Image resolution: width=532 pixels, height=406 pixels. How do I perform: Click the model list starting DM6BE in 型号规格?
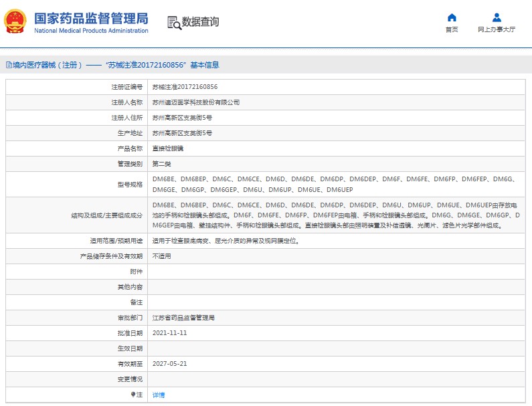click(x=334, y=184)
